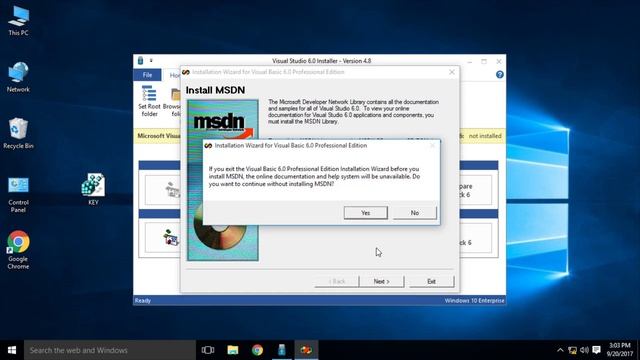Screen dimensions: 640x360
Task: Click the msdn CD artwork image
Action: coord(223,180)
